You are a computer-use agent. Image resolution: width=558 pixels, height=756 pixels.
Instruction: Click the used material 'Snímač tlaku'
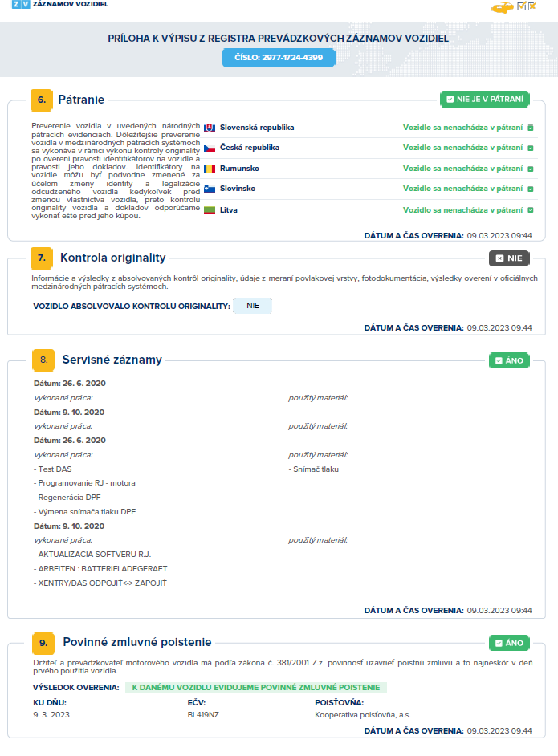[313, 469]
